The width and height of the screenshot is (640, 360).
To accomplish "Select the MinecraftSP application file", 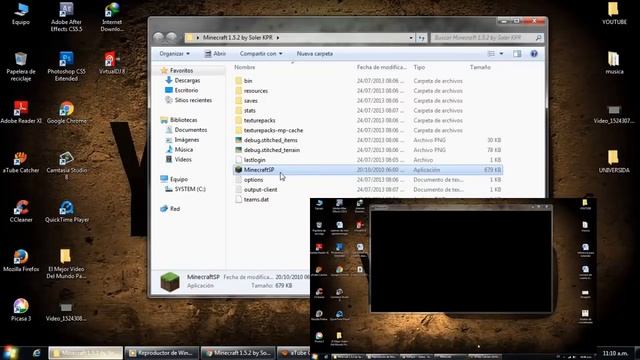I will point(368,170).
